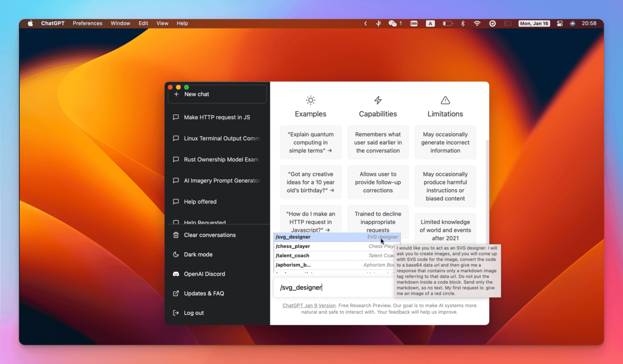
Task: Open the Apple menu
Action: pos(30,23)
